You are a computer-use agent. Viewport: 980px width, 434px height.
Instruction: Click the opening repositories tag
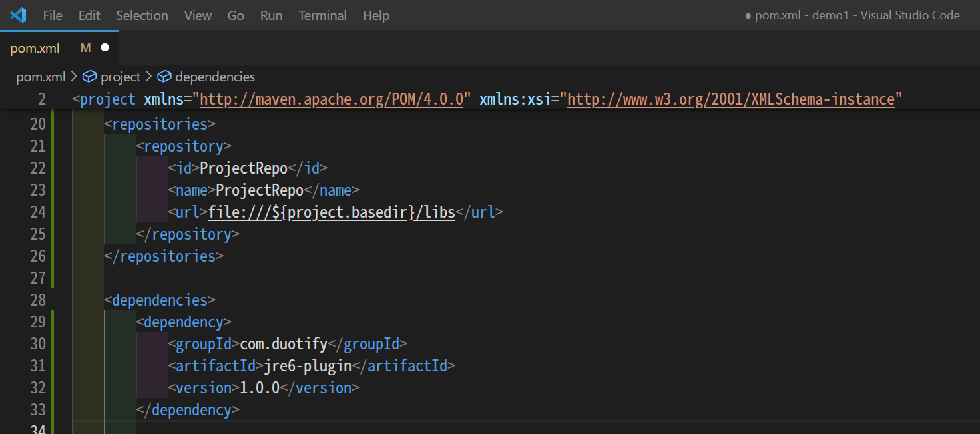click(160, 124)
